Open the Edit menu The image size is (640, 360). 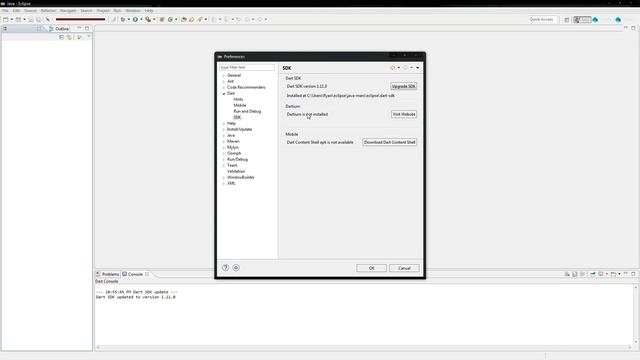16,11
